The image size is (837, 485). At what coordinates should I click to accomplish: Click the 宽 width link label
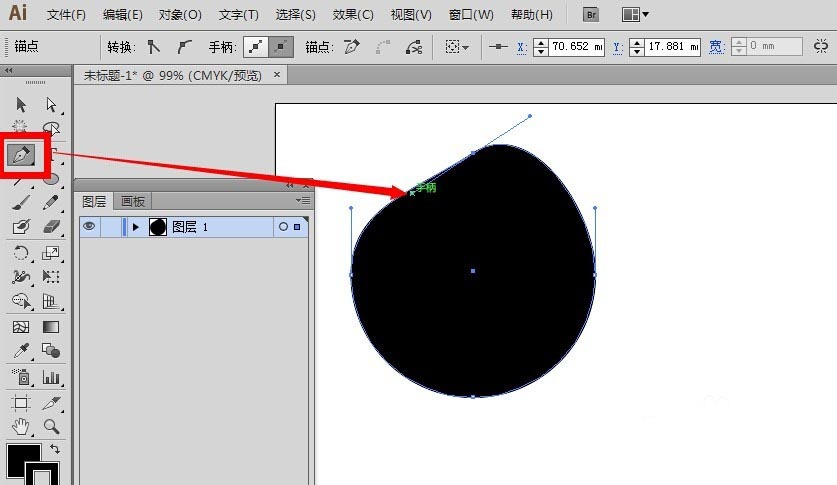pyautogui.click(x=716, y=47)
